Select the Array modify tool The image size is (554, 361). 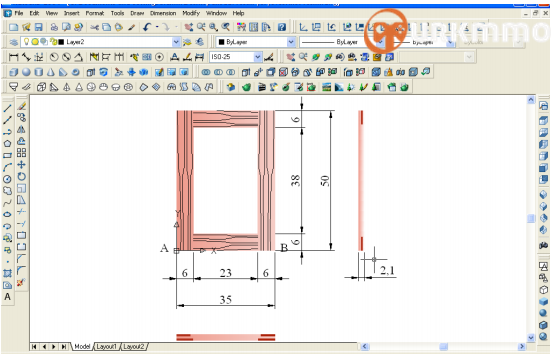click(22, 153)
